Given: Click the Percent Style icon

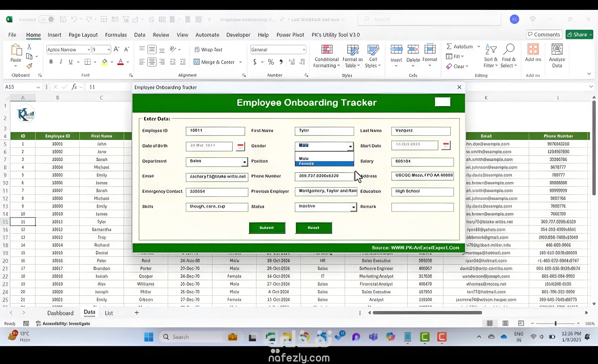Looking at the screenshot, I should 271,62.
